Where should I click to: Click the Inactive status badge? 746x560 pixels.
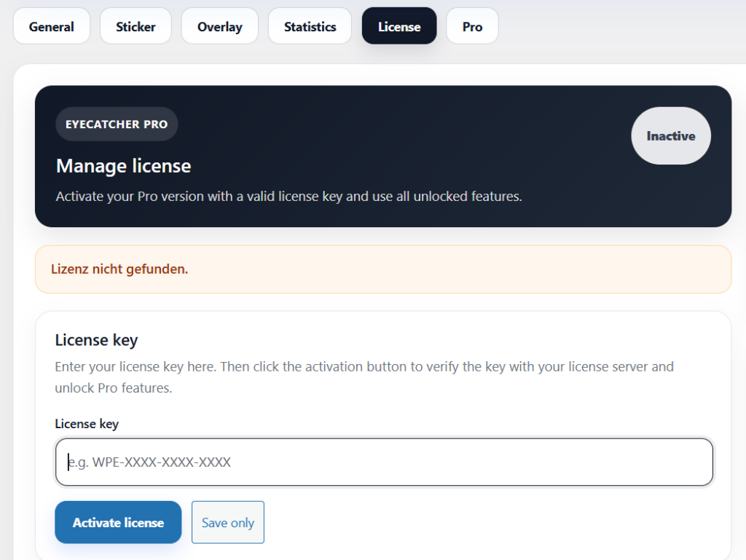pyautogui.click(x=670, y=136)
